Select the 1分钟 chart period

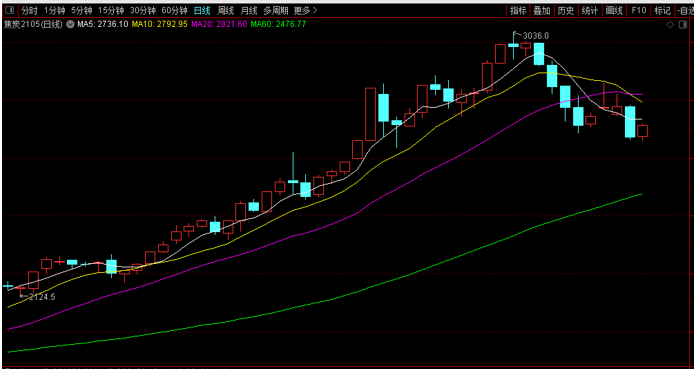54,10
